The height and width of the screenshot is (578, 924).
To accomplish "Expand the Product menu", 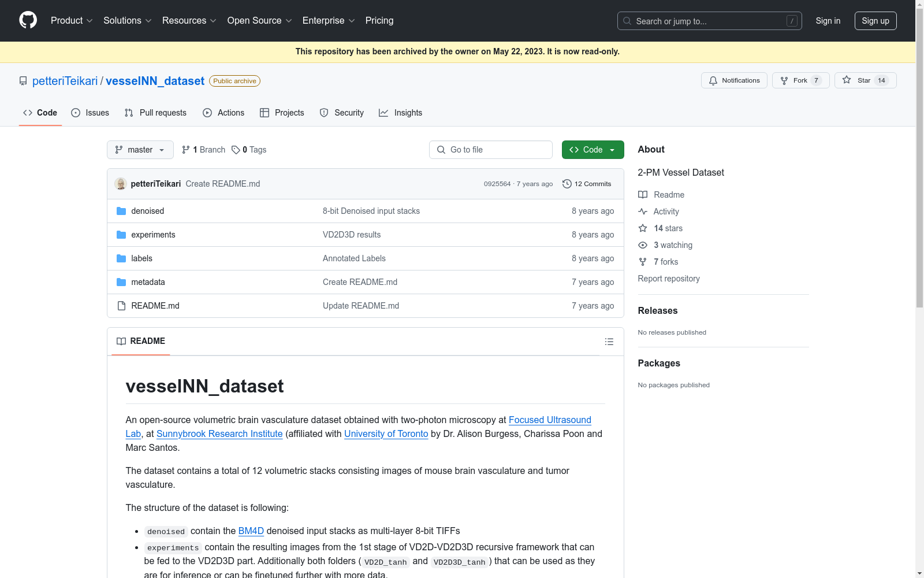I will click(72, 20).
